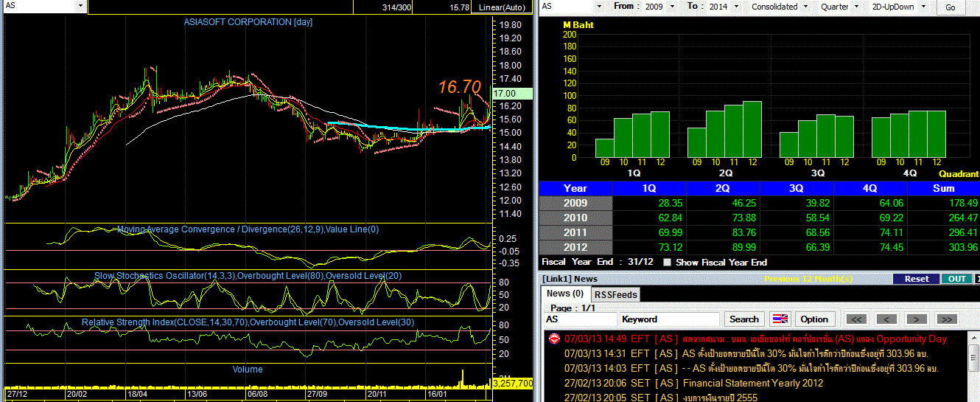
Task: Open news 'Financial Statement Yearly 2012'
Action: click(x=753, y=383)
